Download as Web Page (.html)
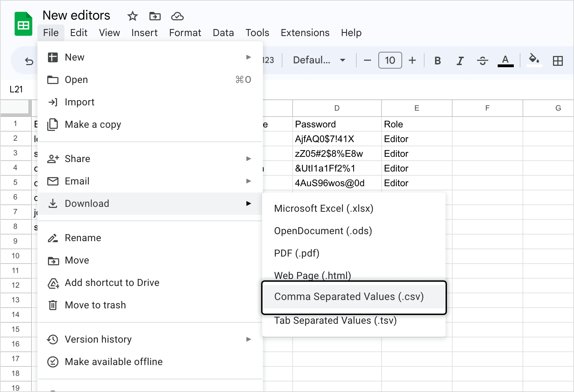Viewport: 574px width, 392px height. (x=354, y=275)
